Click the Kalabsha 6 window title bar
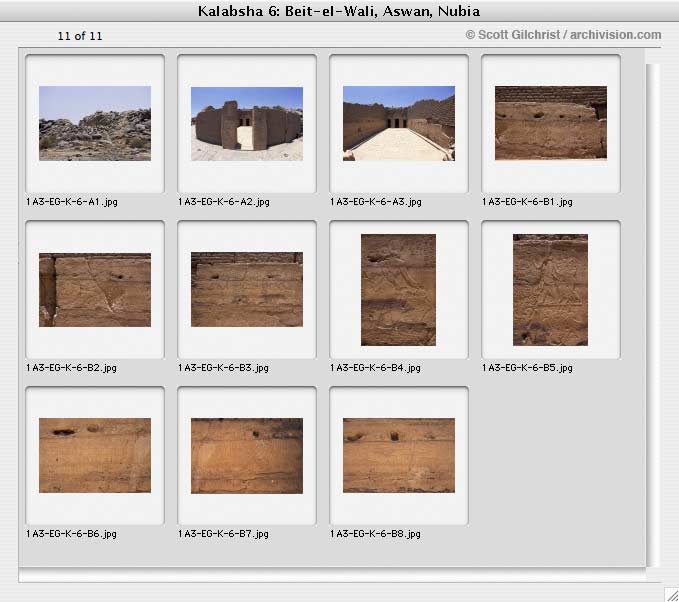The height and width of the screenshot is (602, 679). (x=340, y=10)
